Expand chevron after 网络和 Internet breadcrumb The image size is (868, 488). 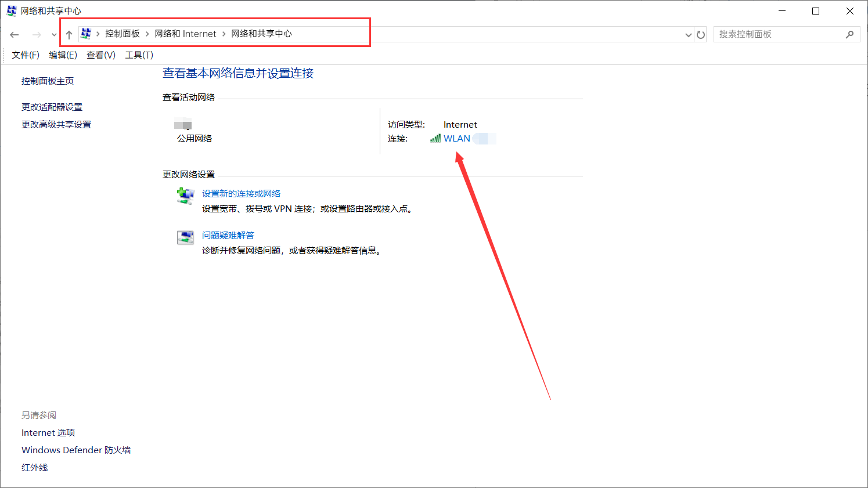tap(224, 34)
